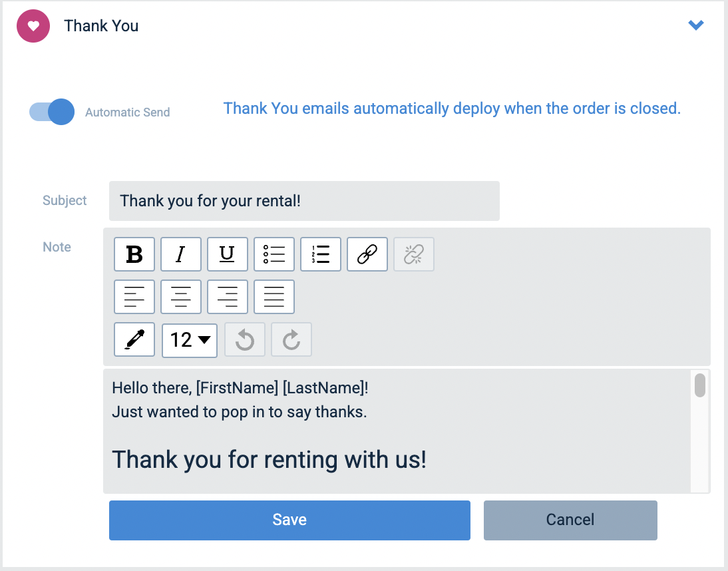
Task: Underline the selected note text
Action: pos(228,254)
